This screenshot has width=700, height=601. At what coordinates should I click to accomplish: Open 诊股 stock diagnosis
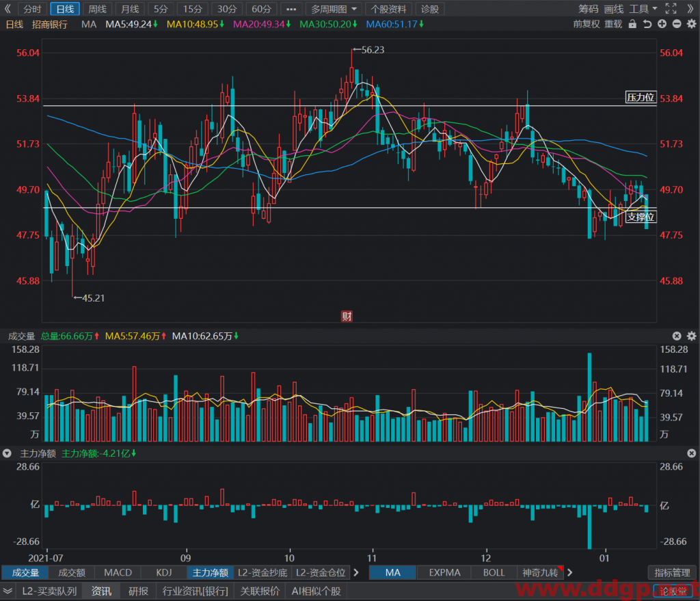[x=430, y=9]
